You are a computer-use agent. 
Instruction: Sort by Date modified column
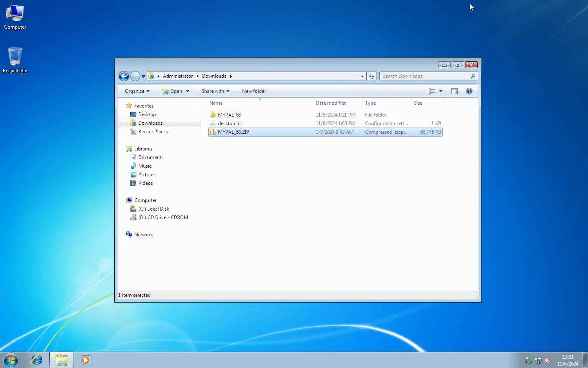pyautogui.click(x=338, y=103)
